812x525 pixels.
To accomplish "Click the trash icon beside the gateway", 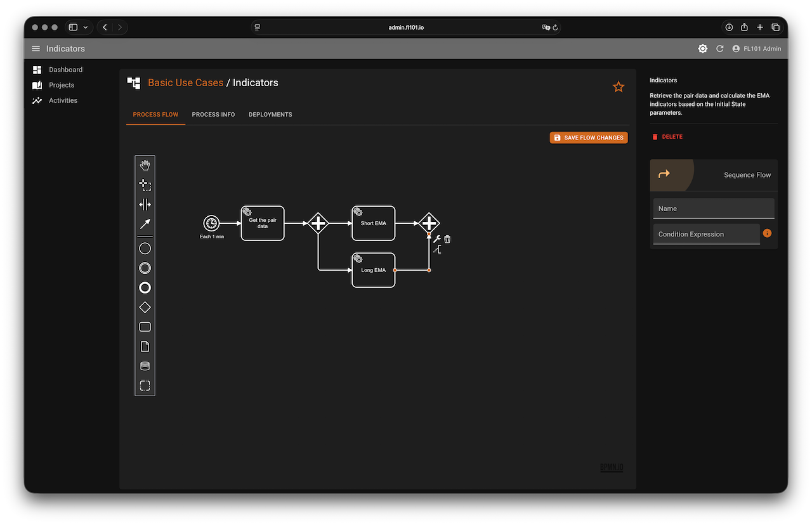I will tap(447, 239).
